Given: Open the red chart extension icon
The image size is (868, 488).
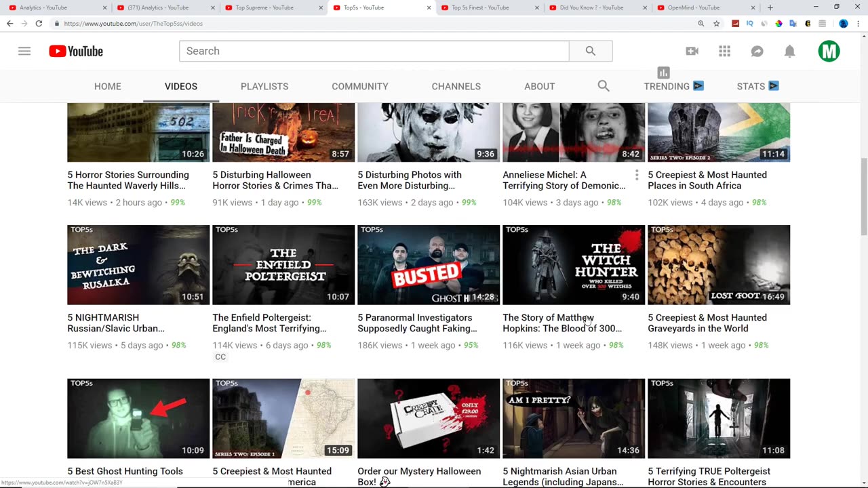Looking at the screenshot, I should pos(735,23).
